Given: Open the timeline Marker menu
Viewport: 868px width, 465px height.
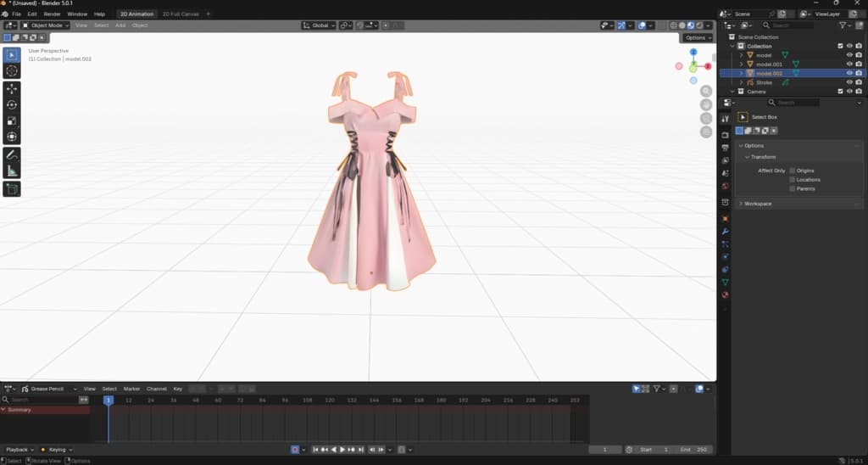Looking at the screenshot, I should tap(131, 389).
